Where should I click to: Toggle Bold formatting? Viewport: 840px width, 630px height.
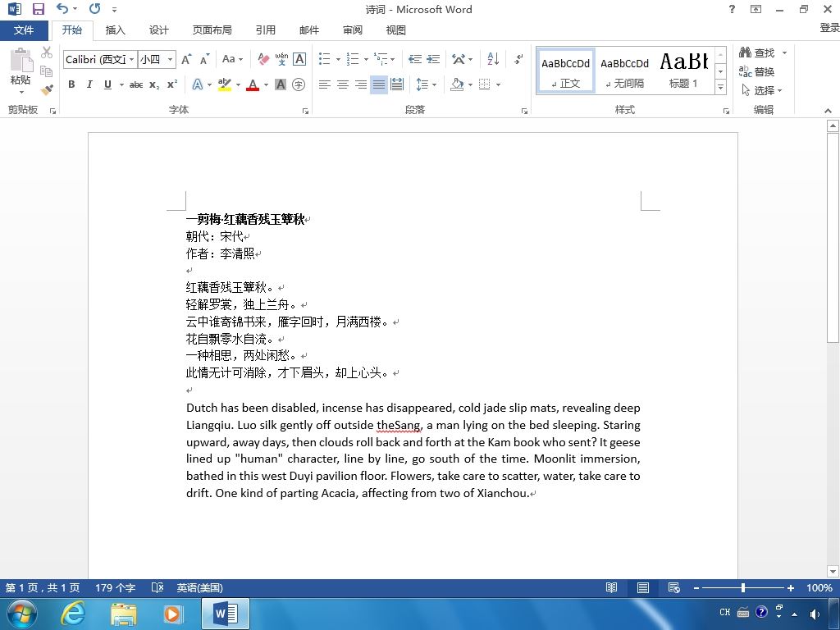(71, 84)
